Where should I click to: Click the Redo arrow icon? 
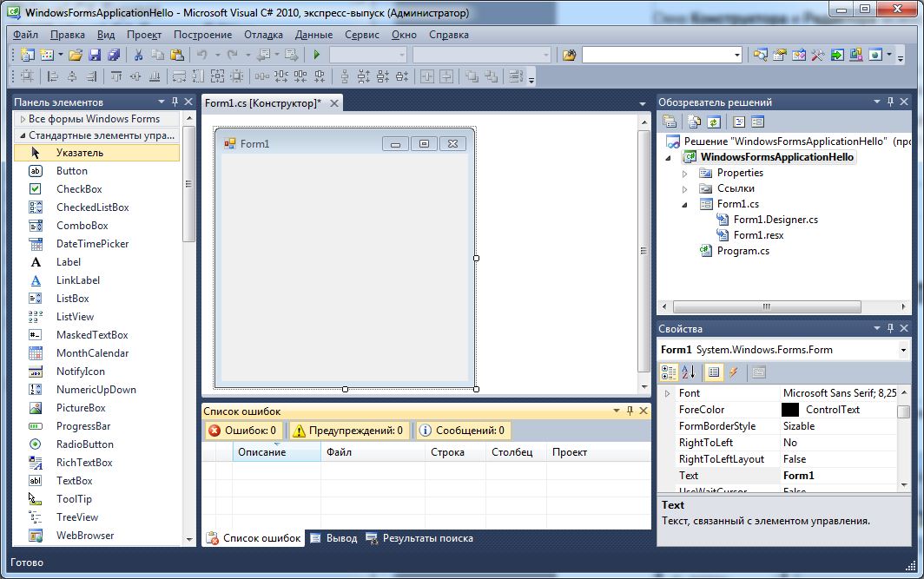pyautogui.click(x=233, y=55)
